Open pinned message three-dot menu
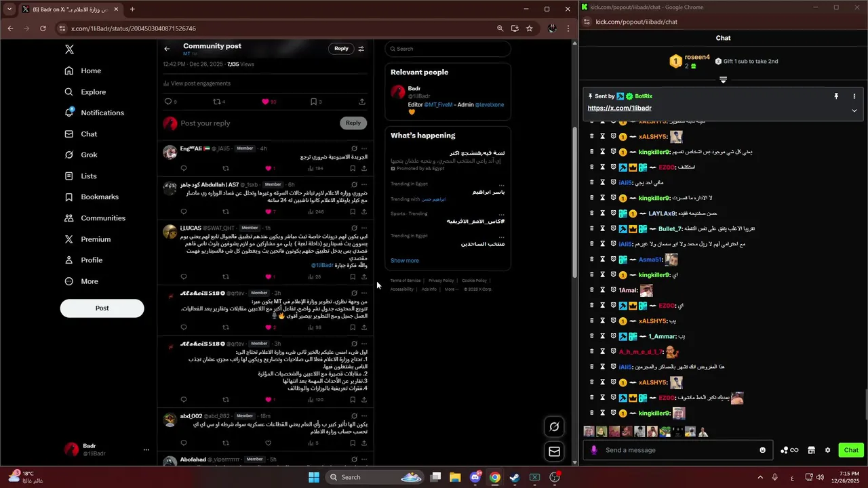 [854, 96]
